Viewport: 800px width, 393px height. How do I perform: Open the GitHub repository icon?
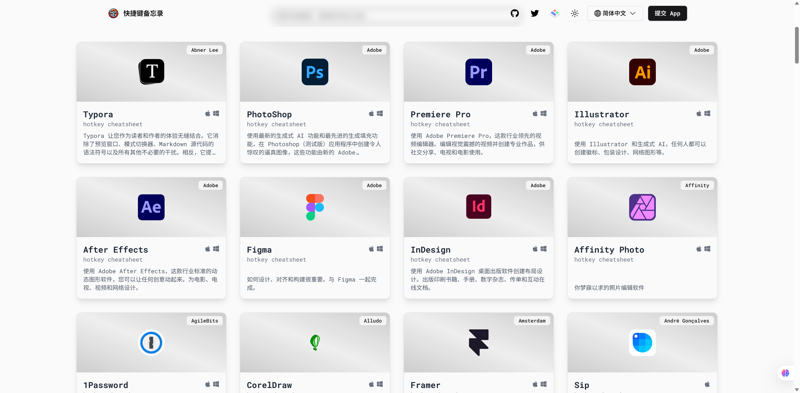(515, 13)
